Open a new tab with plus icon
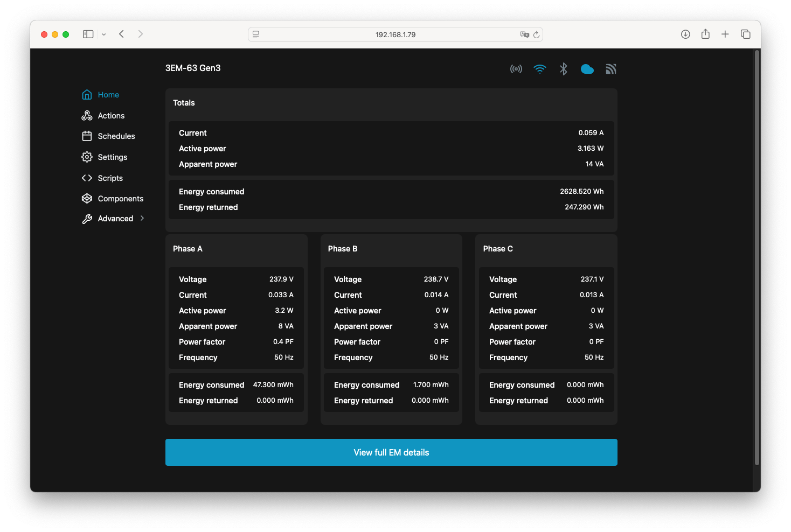The image size is (791, 532). [725, 34]
